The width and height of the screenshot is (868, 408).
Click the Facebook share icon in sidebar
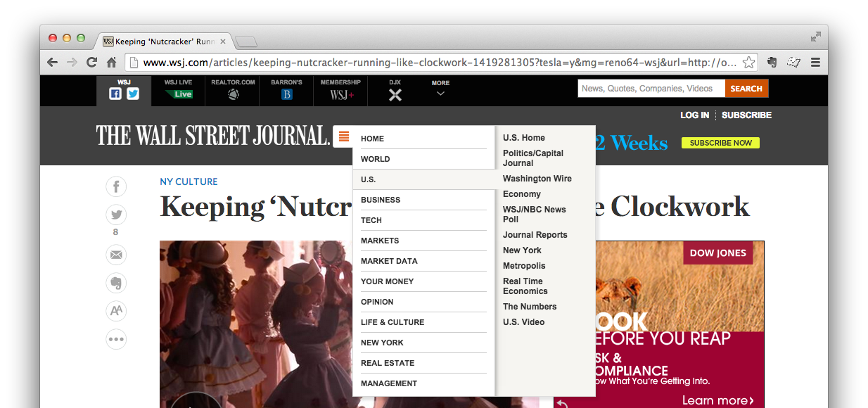[x=116, y=186]
